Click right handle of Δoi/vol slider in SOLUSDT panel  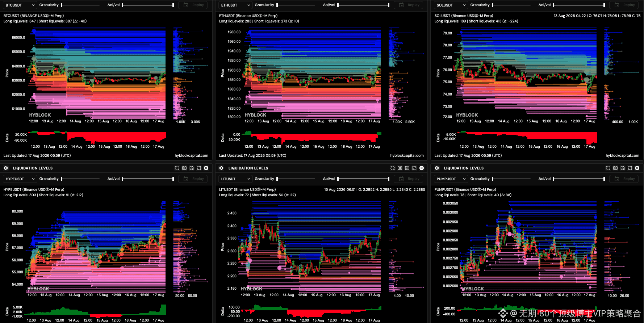(604, 5)
